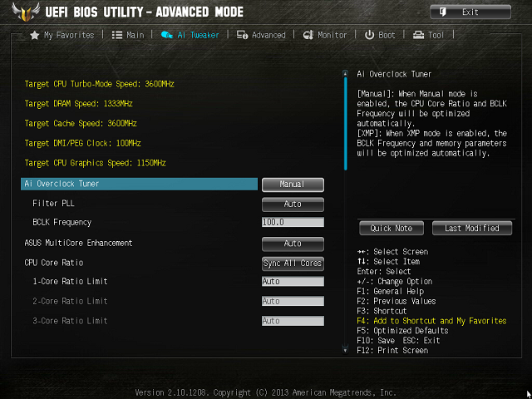Expand the Filter PLL Auto option
Image resolution: width=532 pixels, height=399 pixels.
tap(293, 204)
